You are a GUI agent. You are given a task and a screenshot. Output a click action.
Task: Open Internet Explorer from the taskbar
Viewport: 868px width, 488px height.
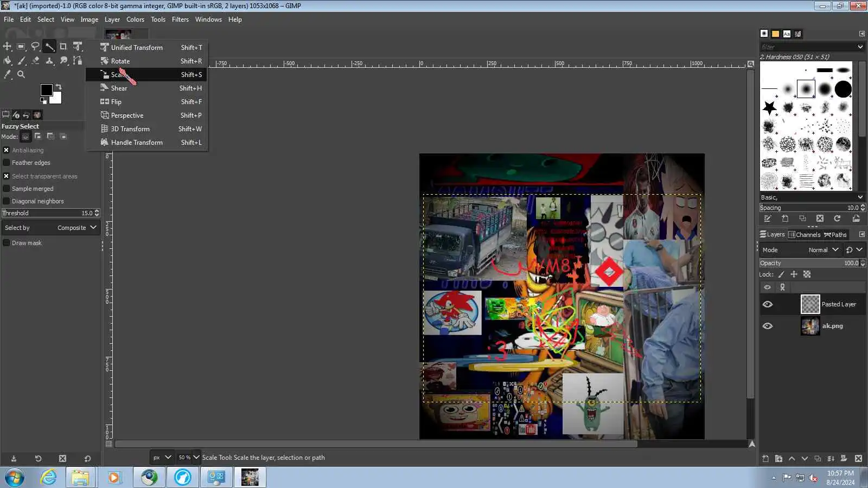pos(49,478)
